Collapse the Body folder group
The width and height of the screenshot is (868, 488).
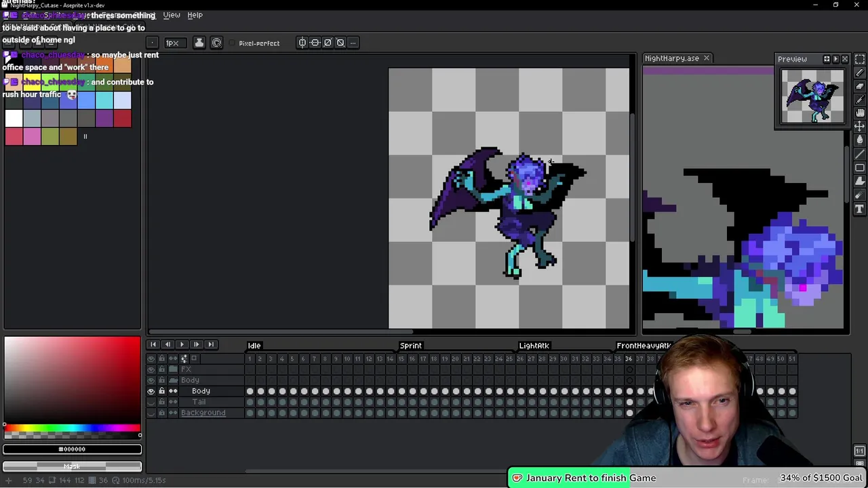[x=173, y=380]
